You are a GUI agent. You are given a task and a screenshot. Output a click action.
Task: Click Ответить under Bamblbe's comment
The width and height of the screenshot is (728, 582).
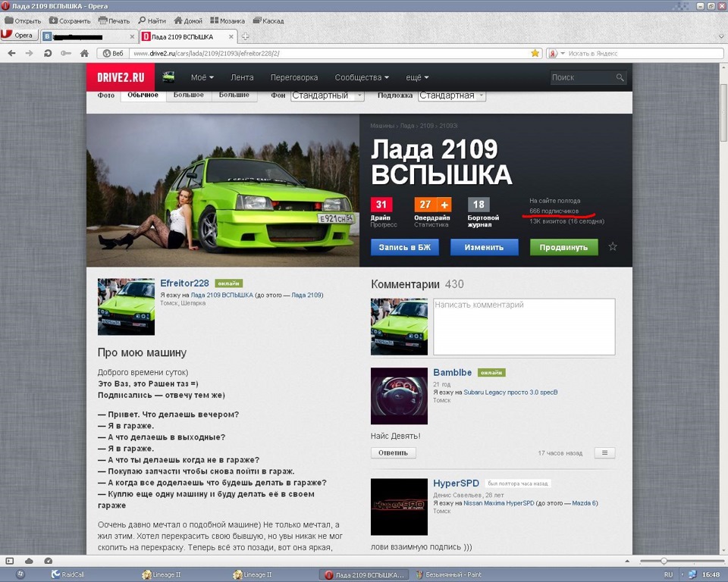394,452
